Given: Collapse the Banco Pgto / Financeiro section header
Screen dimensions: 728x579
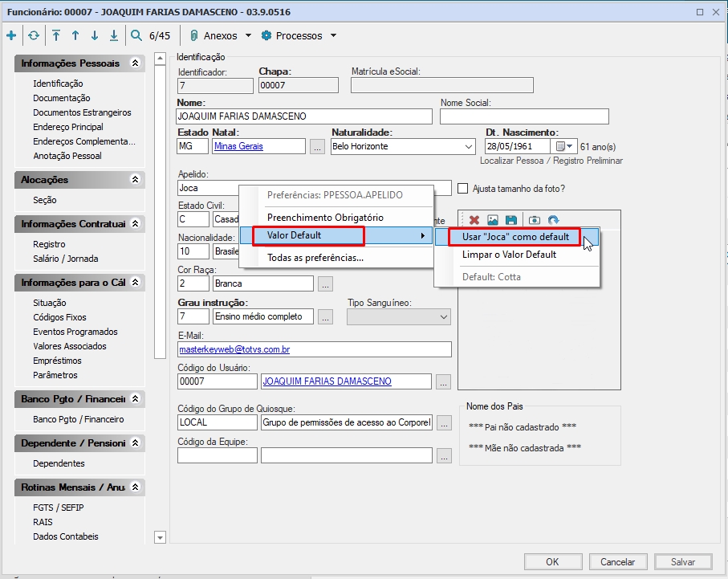Looking at the screenshot, I should point(135,398).
